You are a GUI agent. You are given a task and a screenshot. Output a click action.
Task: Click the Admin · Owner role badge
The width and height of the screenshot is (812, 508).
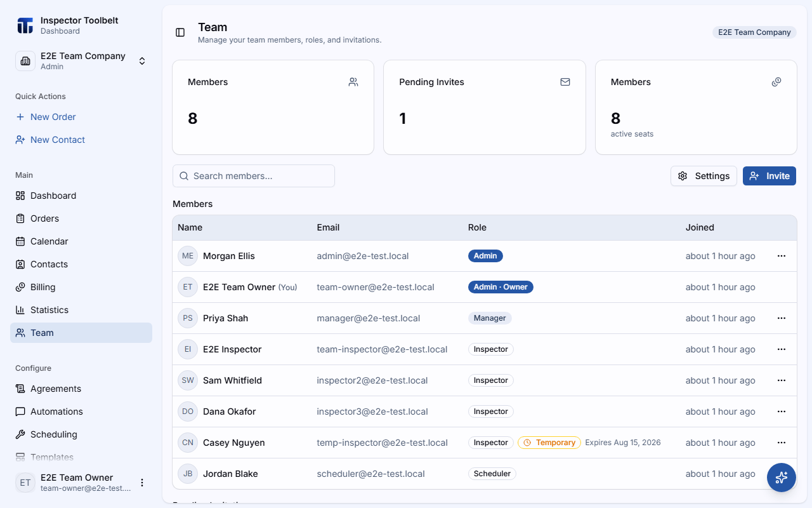(x=501, y=287)
